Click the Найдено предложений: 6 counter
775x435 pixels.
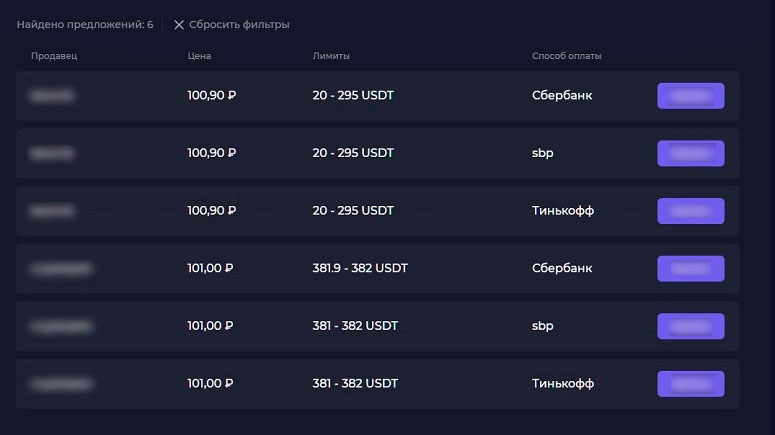(85, 24)
